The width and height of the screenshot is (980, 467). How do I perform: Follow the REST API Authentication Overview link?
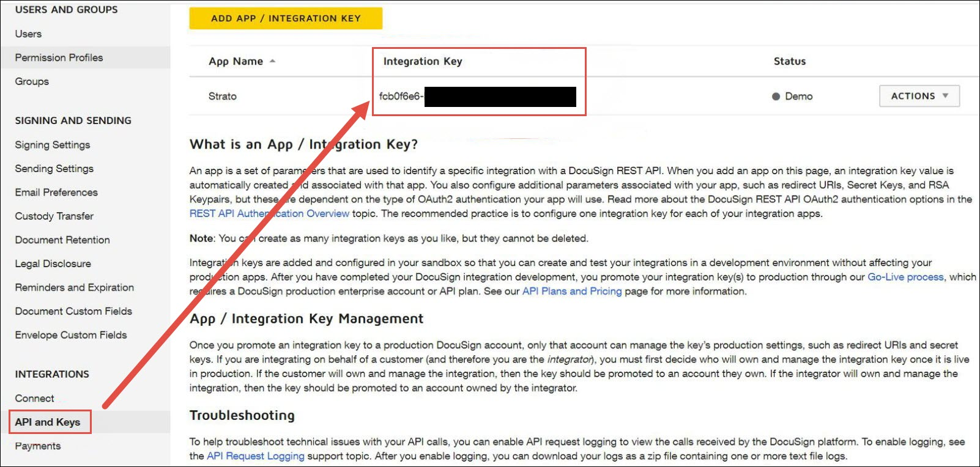[269, 213]
